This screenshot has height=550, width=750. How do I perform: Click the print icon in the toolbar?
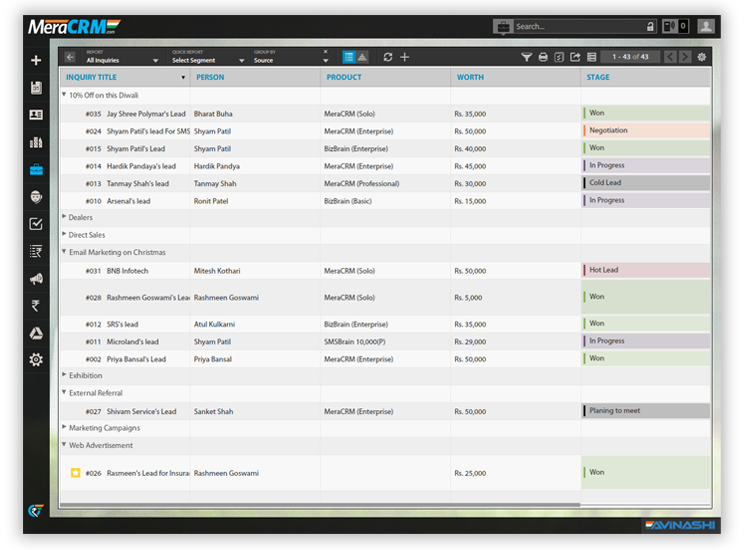tap(543, 57)
